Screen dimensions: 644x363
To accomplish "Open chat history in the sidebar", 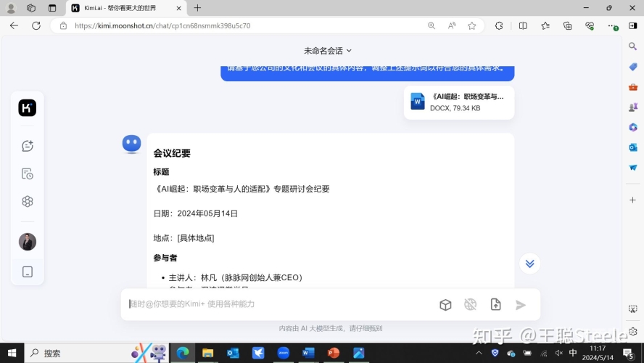I will click(27, 174).
